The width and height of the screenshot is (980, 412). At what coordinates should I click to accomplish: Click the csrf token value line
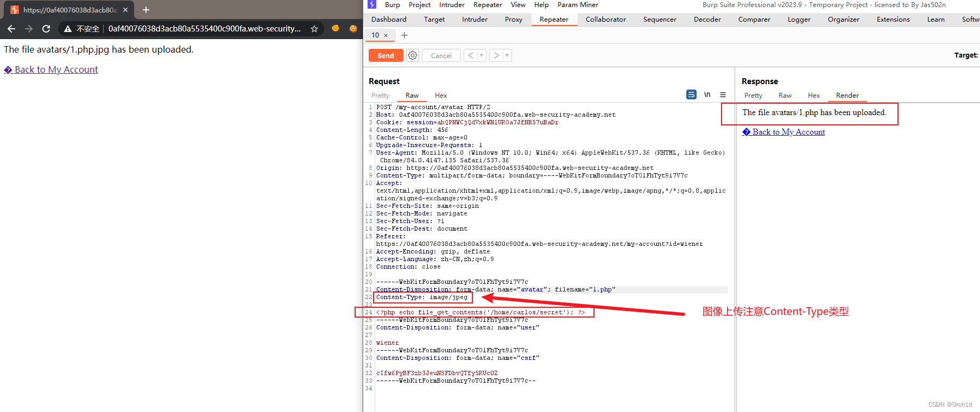(437, 373)
